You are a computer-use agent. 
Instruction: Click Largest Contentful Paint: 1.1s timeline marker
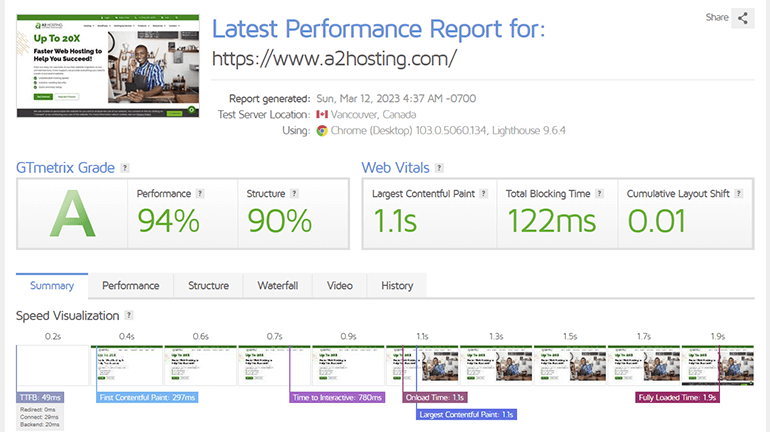click(x=466, y=414)
